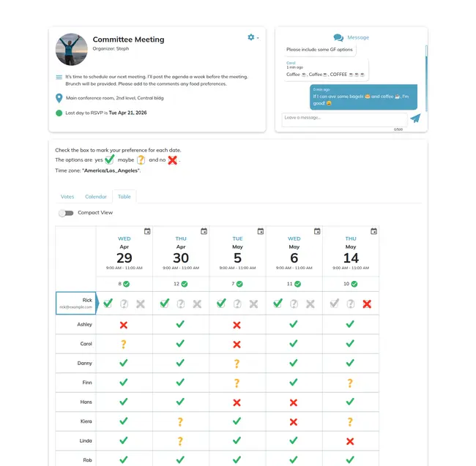This screenshot has height=466, width=476.
Task: Click the Message header link
Action: pyautogui.click(x=358, y=37)
